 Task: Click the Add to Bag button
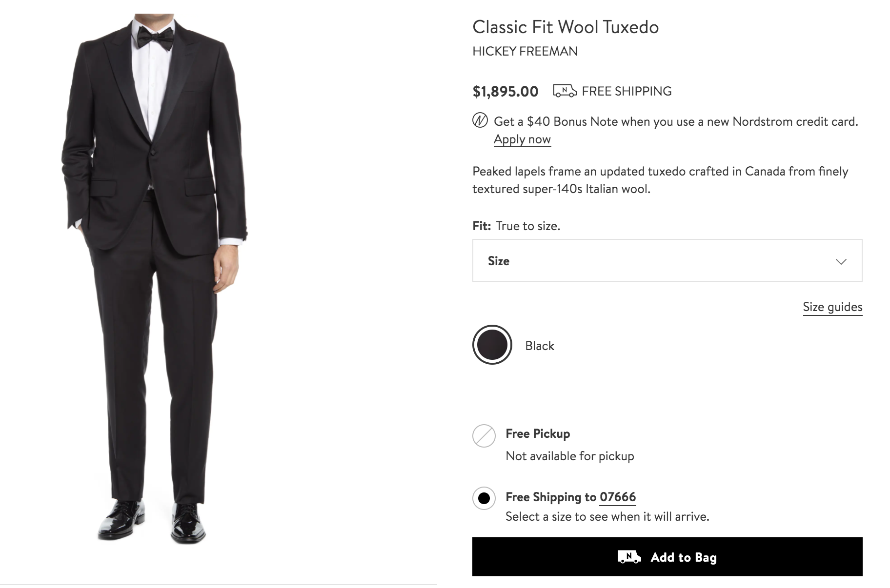tap(667, 558)
